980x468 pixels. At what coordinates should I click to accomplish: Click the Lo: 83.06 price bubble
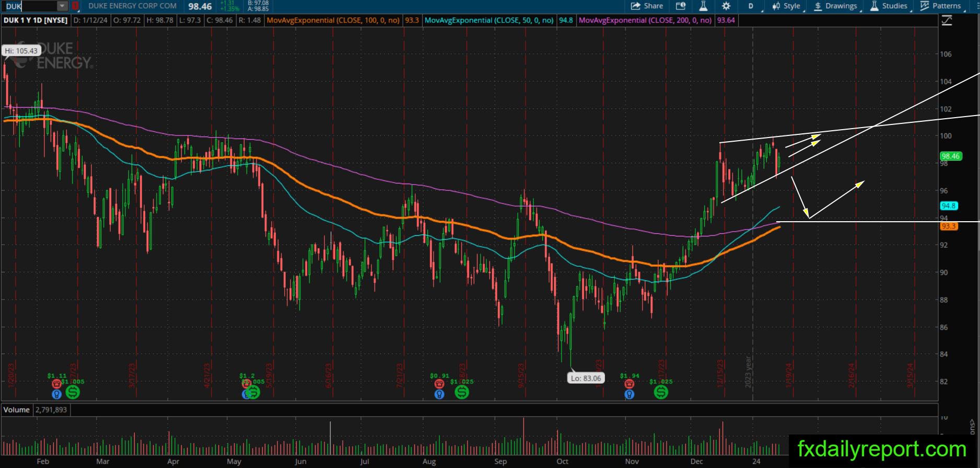[x=586, y=378]
